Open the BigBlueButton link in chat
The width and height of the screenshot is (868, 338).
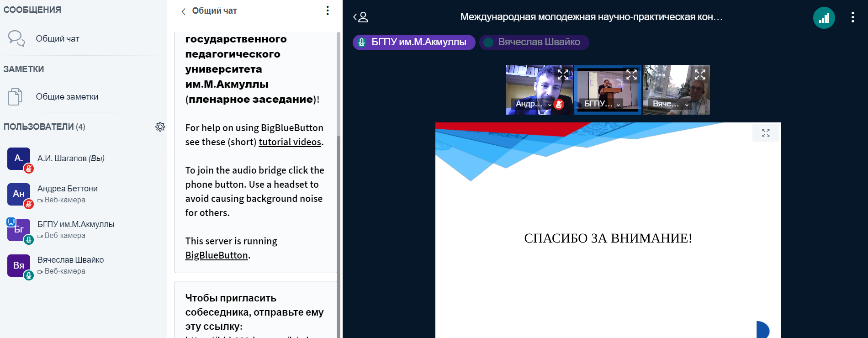point(217,255)
